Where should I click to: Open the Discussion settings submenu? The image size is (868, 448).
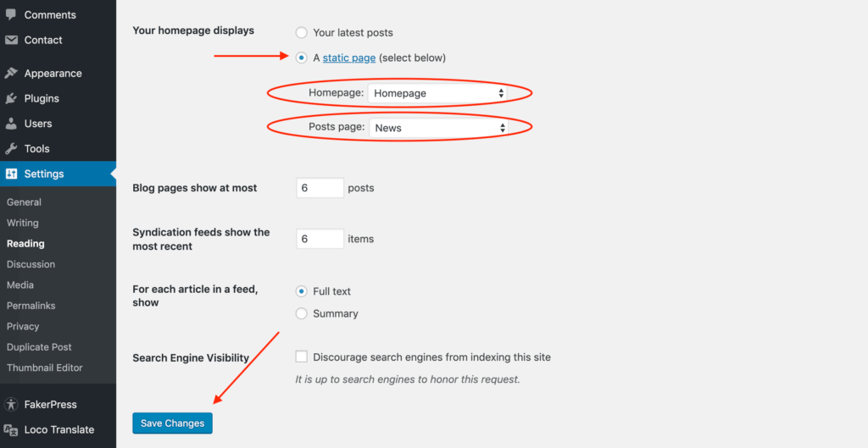point(31,264)
